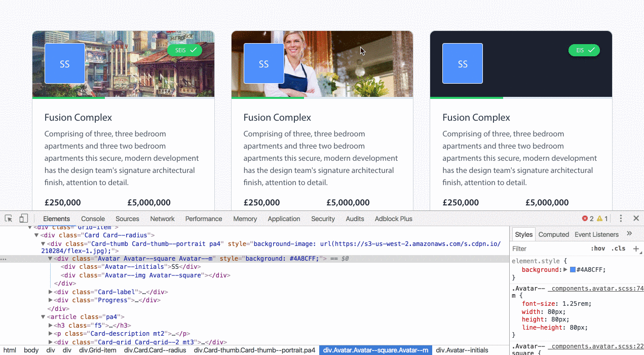Image resolution: width=644 pixels, height=355 pixels.
Task: Click the ellipsis next to the selected Avatar node
Action: click(x=4, y=259)
